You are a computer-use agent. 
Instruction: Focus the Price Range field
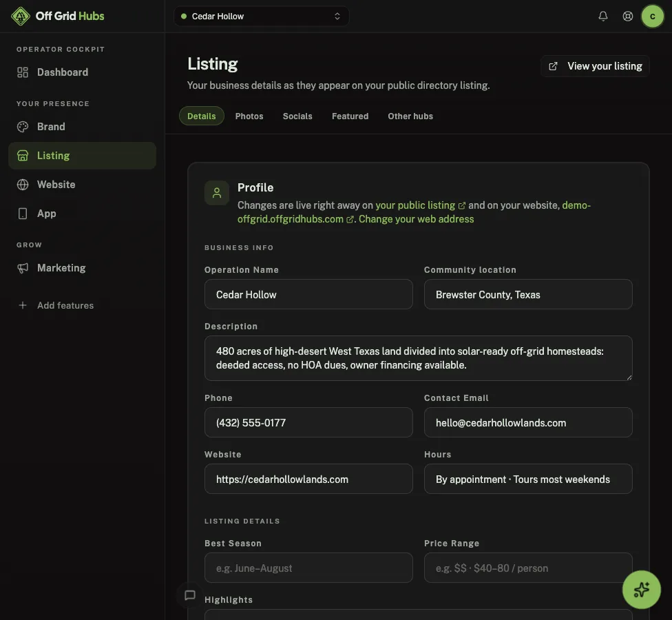pyautogui.click(x=528, y=568)
